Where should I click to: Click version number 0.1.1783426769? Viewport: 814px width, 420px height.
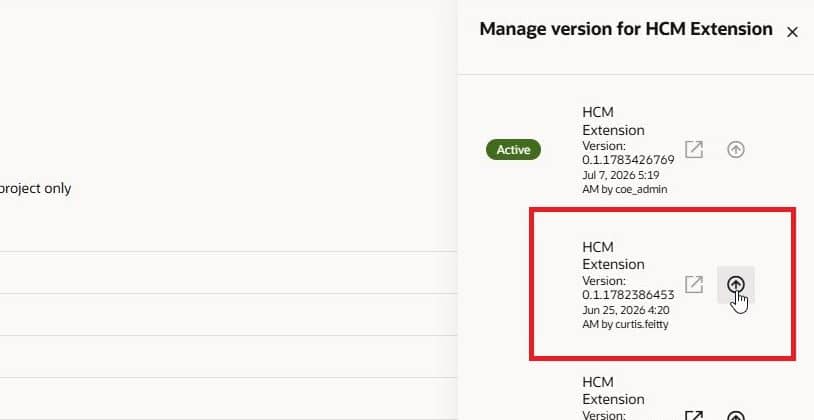point(628,160)
